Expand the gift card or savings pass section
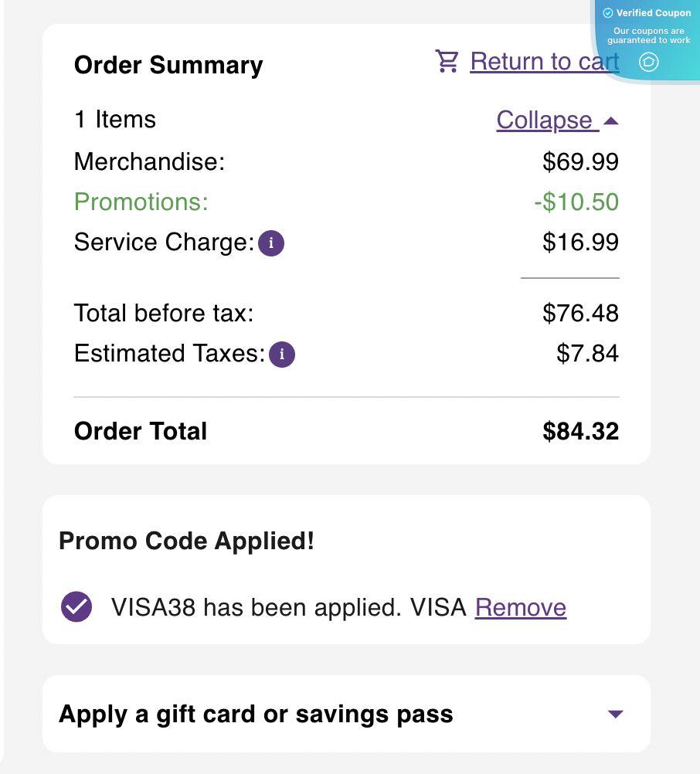The image size is (700, 774). click(x=255, y=714)
